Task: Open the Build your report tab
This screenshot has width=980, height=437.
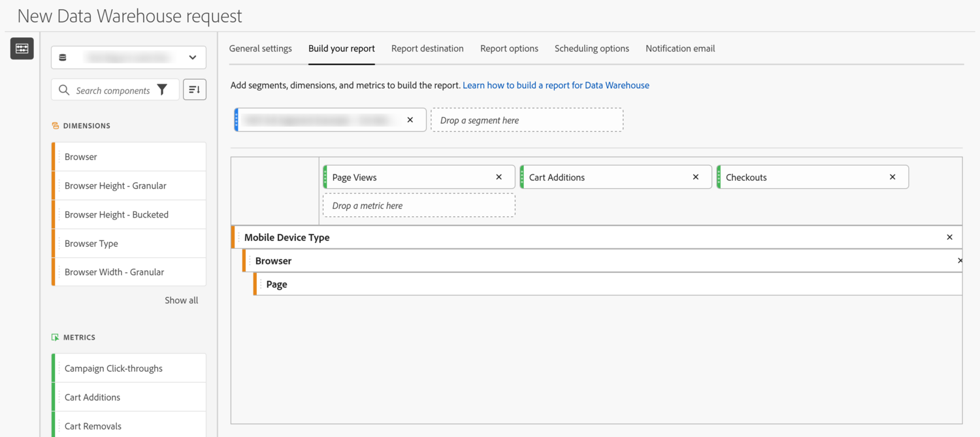Action: point(342,48)
